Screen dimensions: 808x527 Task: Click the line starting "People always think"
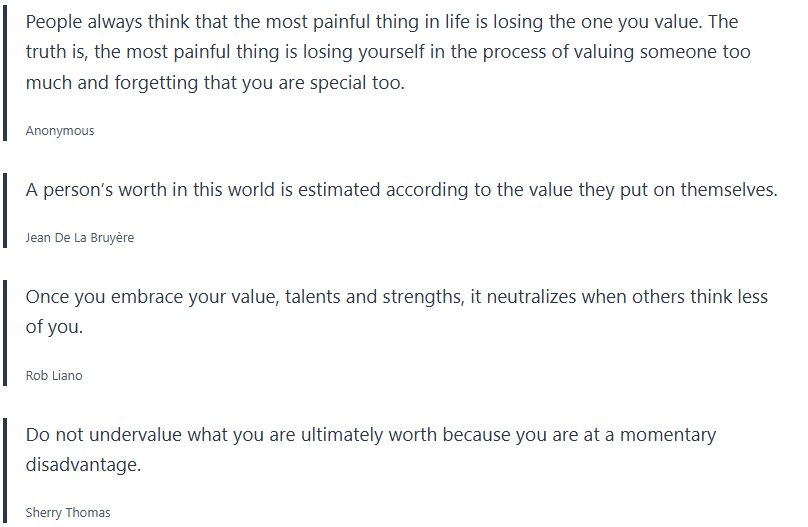point(382,22)
